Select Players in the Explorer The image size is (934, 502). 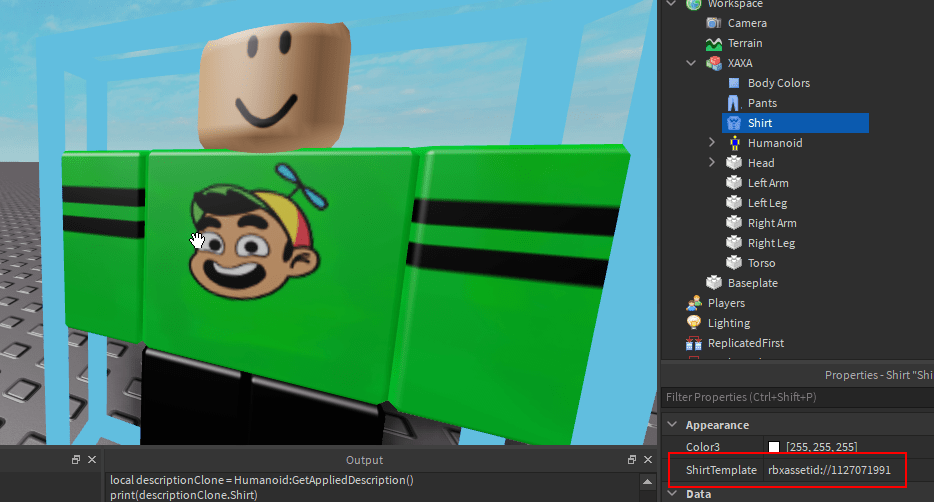[726, 303]
